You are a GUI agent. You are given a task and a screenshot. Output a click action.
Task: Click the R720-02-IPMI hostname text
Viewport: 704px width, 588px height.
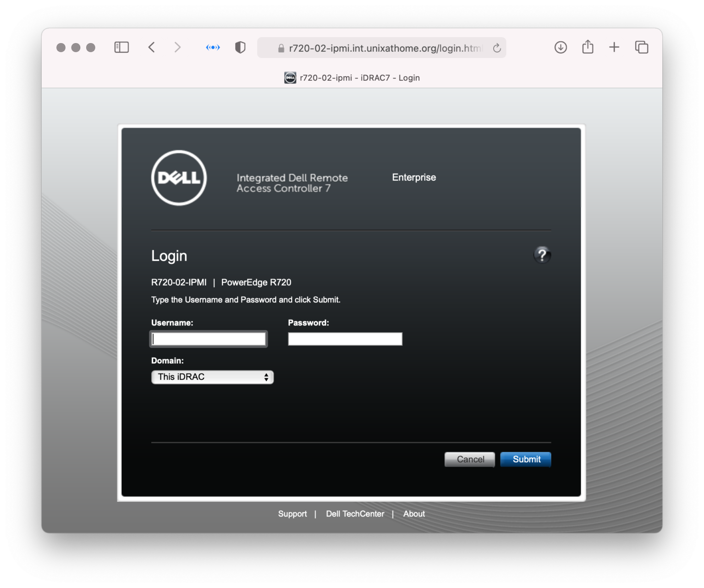tap(179, 282)
